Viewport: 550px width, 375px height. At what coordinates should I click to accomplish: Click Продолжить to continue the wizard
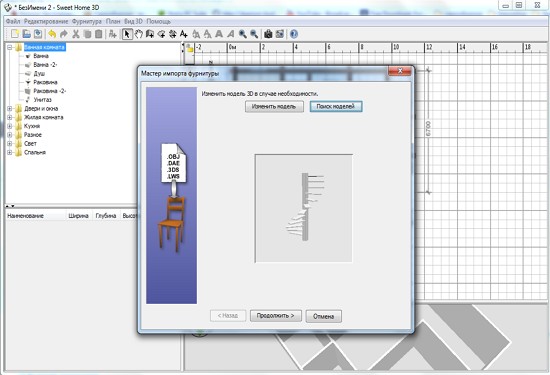pos(275,316)
